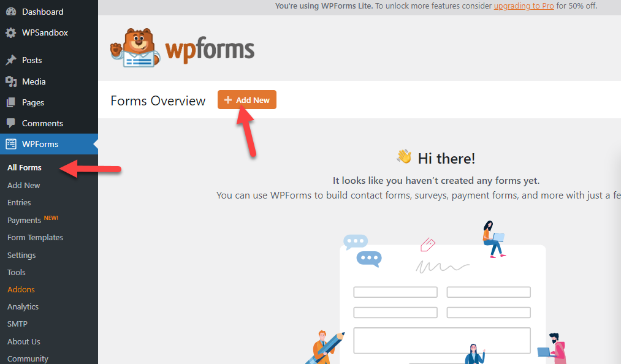The height and width of the screenshot is (364, 621).
Task: Open the Entries submenu item
Action: click(19, 202)
